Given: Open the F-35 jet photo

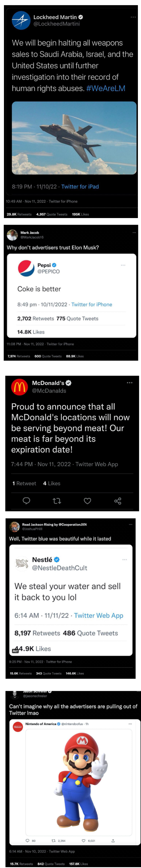Looking at the screenshot, I should [x=74, y=138].
